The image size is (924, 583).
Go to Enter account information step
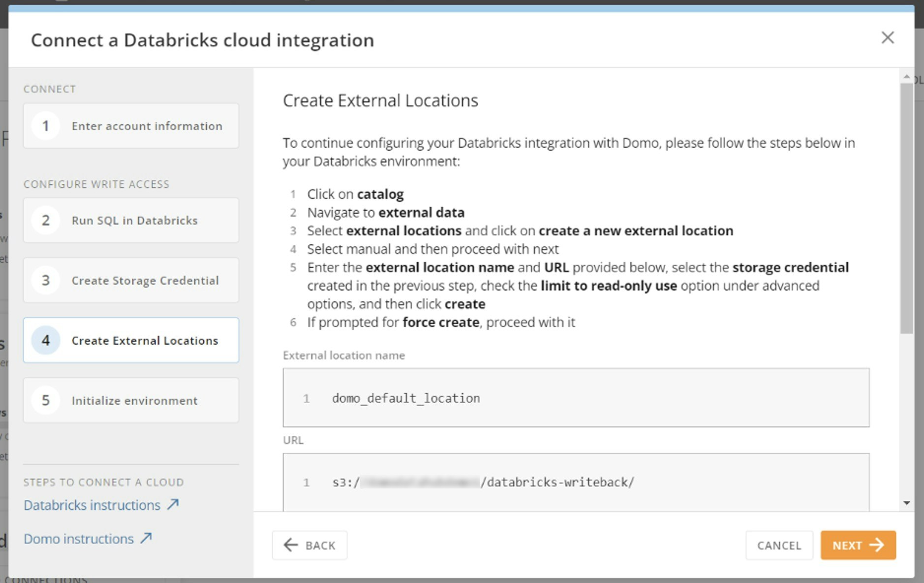147,126
